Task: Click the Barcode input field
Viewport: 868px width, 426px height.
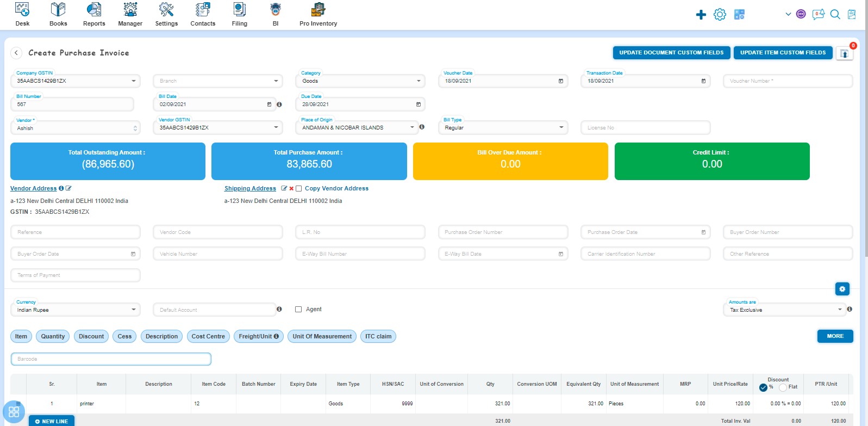Action: (x=111, y=359)
